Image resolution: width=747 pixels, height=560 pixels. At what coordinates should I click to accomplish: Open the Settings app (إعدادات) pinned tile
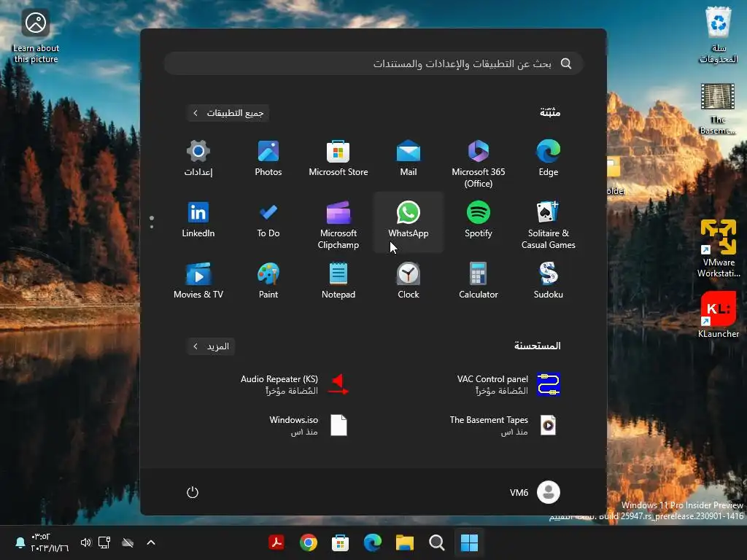point(198,160)
